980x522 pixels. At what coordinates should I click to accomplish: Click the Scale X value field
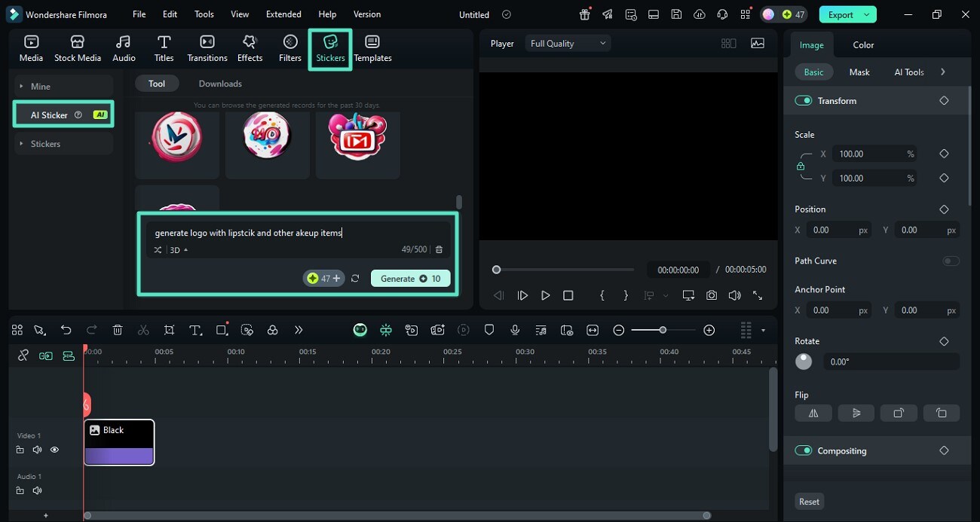point(876,154)
